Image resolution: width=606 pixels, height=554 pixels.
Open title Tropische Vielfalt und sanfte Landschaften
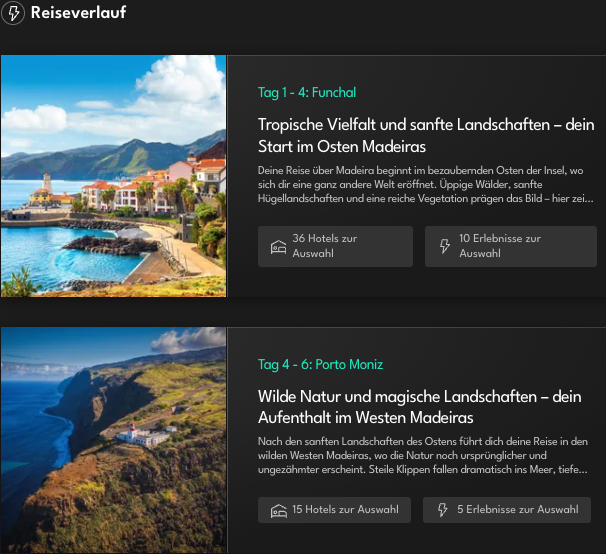coord(426,135)
